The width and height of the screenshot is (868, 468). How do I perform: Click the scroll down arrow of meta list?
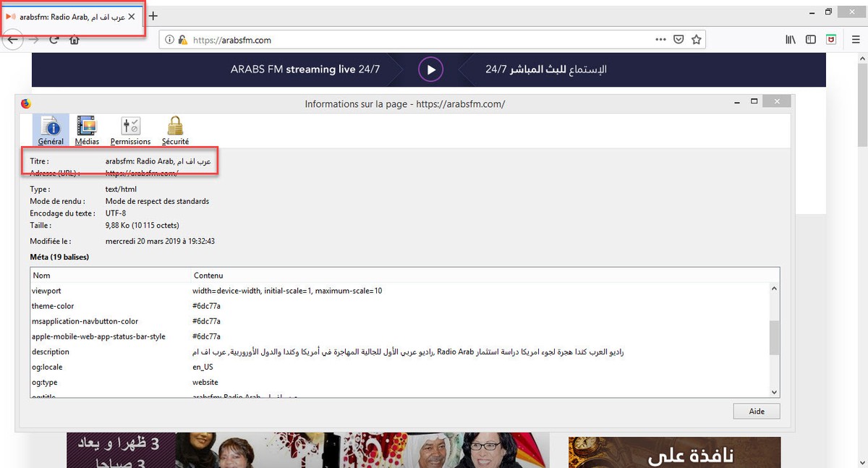pos(774,391)
